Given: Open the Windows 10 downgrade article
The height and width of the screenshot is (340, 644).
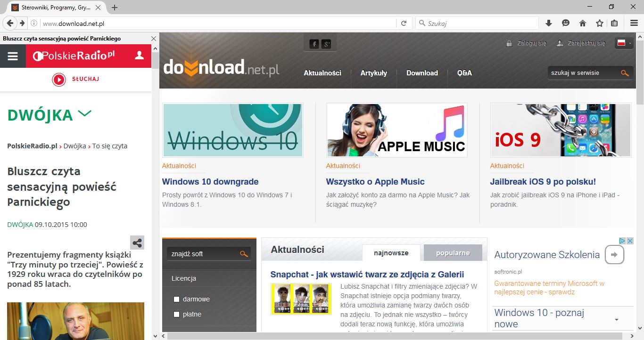Looking at the screenshot, I should [210, 182].
